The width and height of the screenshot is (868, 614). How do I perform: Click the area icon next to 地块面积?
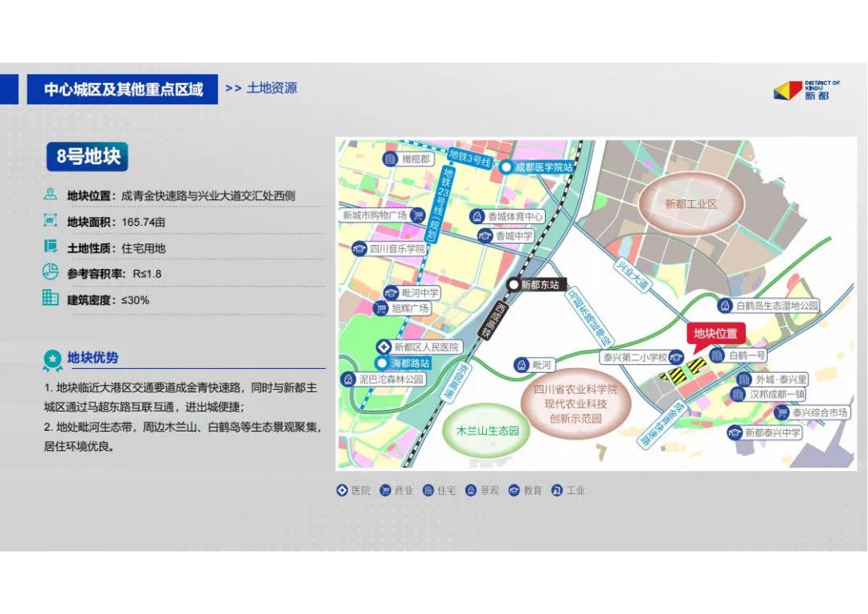coord(51,221)
